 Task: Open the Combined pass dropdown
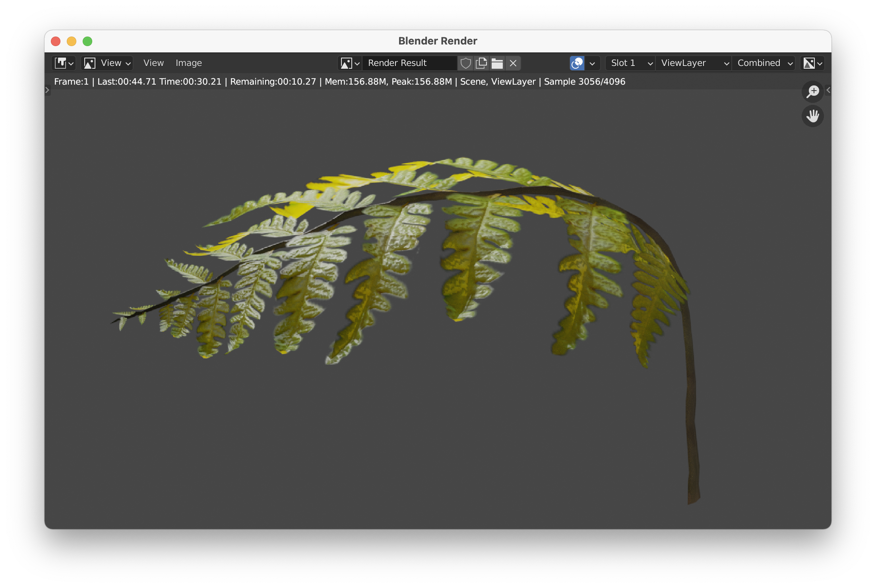tap(764, 63)
